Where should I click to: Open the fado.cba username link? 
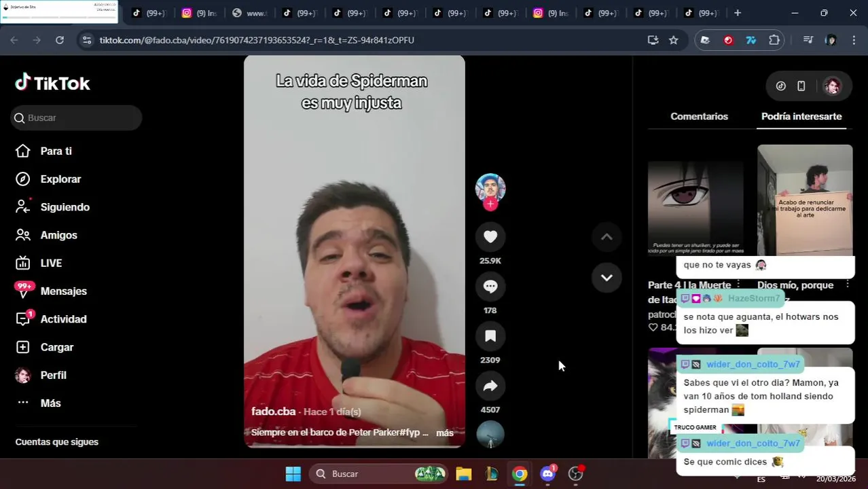[273, 412]
